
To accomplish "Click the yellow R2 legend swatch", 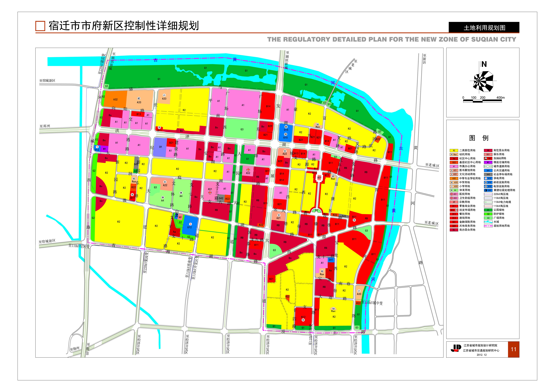I will [x=454, y=150].
